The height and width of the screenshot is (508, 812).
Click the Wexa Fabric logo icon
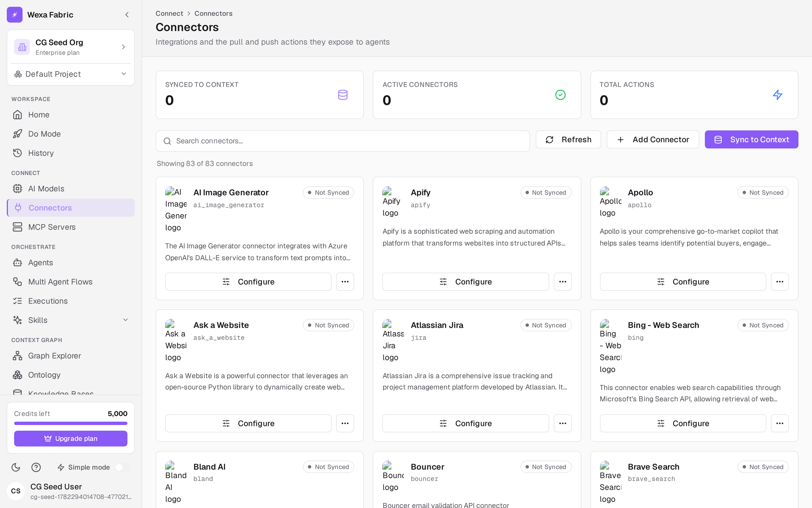(x=14, y=14)
